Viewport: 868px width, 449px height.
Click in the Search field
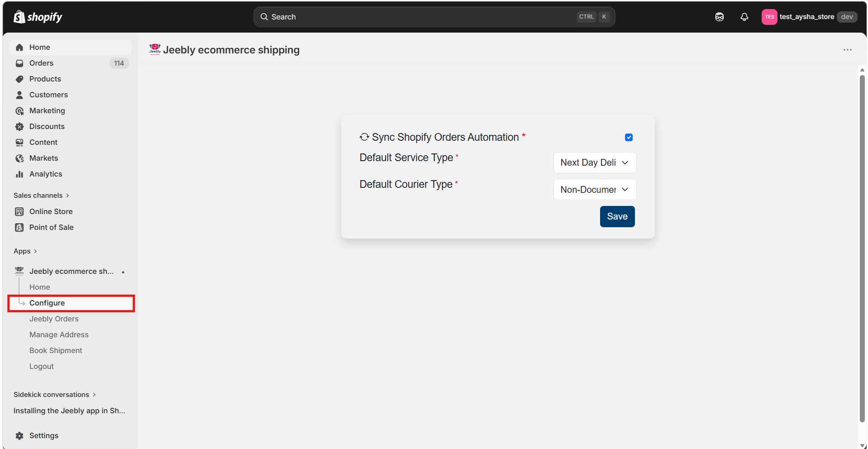[x=434, y=17]
